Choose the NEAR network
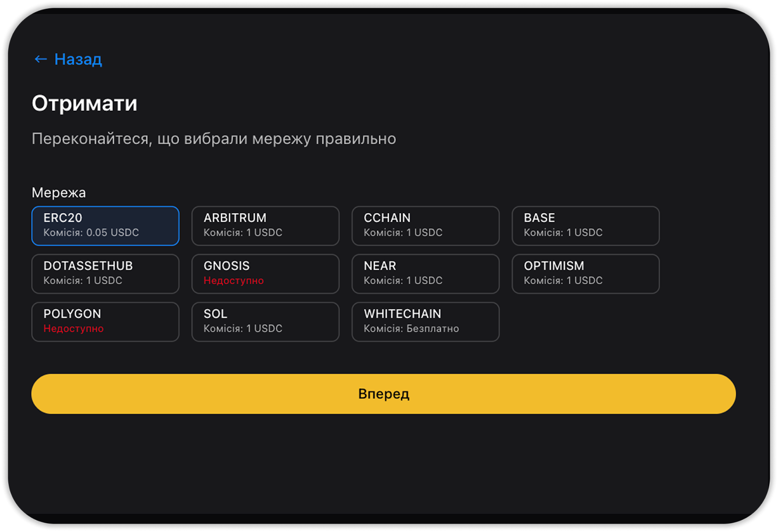The height and width of the screenshot is (532, 778). click(x=425, y=274)
